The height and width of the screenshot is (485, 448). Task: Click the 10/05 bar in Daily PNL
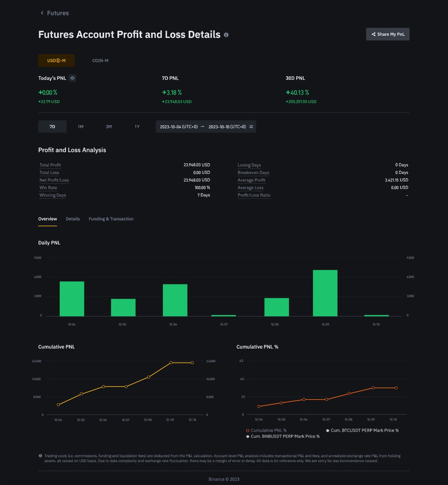point(123,308)
